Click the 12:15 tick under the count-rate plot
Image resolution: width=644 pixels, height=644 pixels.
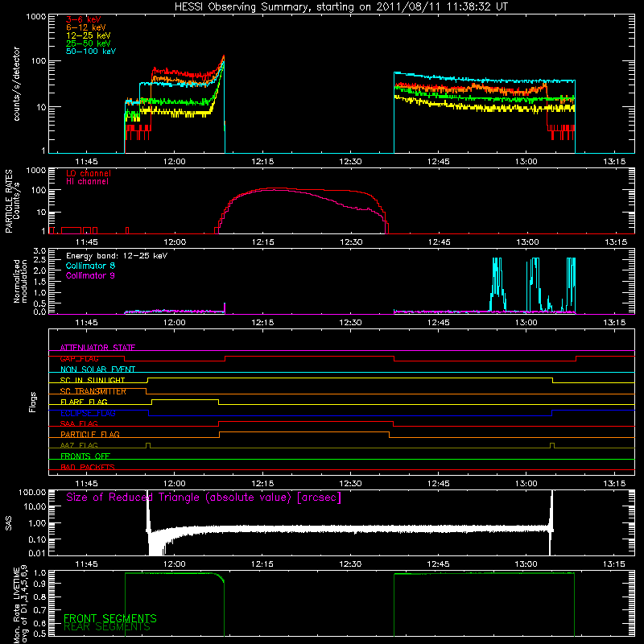point(262,162)
